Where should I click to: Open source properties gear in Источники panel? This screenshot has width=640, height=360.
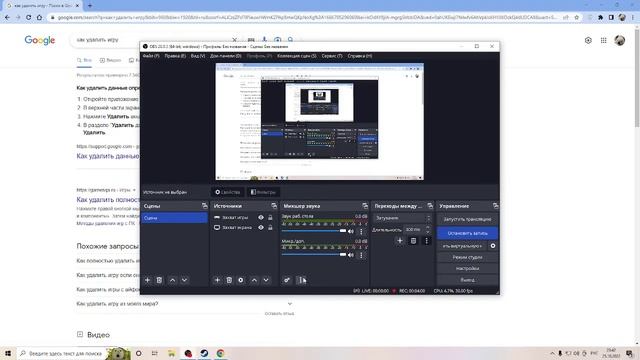coord(241,280)
